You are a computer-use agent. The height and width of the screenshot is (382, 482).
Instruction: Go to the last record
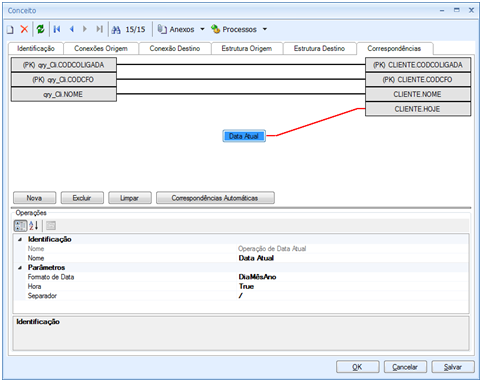click(99, 29)
